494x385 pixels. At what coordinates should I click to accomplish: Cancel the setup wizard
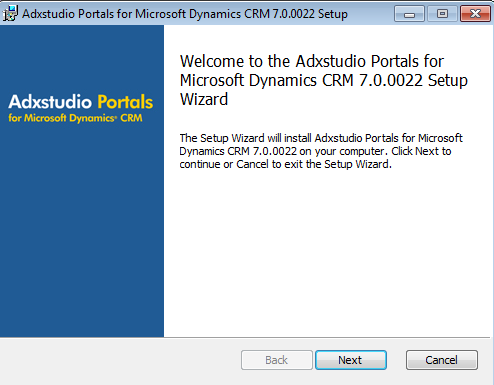pyautogui.click(x=442, y=360)
